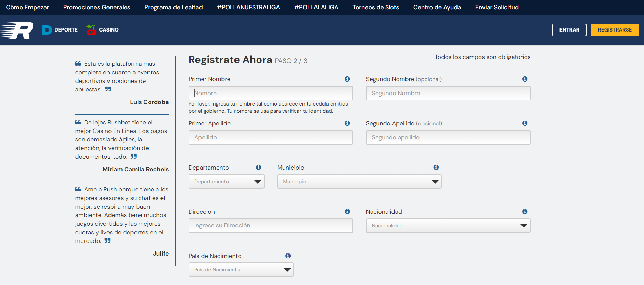Viewport: 644px width, 285px height.
Task: Open the Municipio dropdown
Action: pyautogui.click(x=359, y=182)
